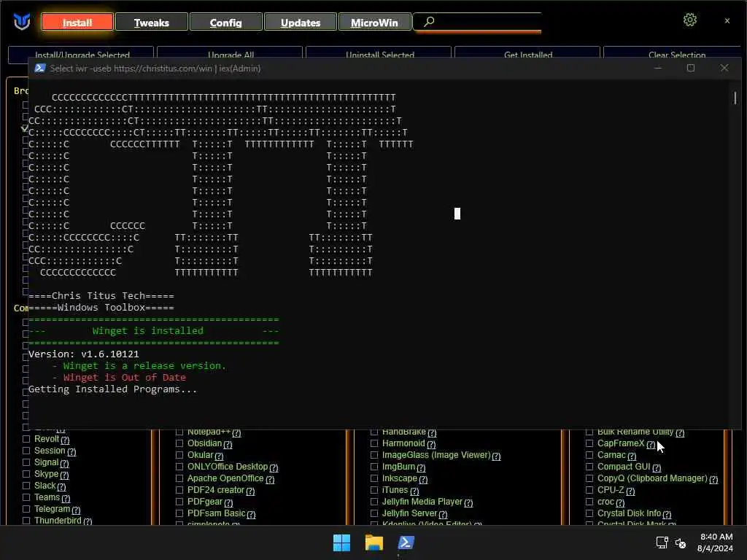Image resolution: width=747 pixels, height=560 pixels.
Task: Click the Install/Upgrade Selected button
Action: 81,53
